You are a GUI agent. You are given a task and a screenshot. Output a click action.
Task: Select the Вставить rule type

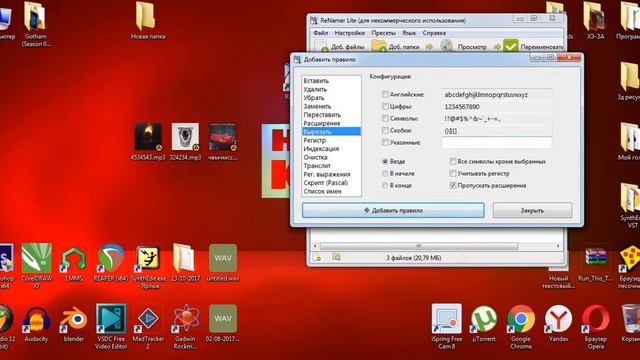[x=331, y=81]
